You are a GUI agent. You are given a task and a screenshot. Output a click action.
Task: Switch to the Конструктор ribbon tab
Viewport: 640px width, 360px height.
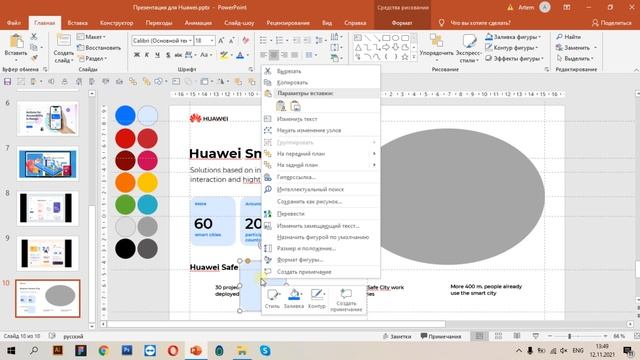[117, 23]
